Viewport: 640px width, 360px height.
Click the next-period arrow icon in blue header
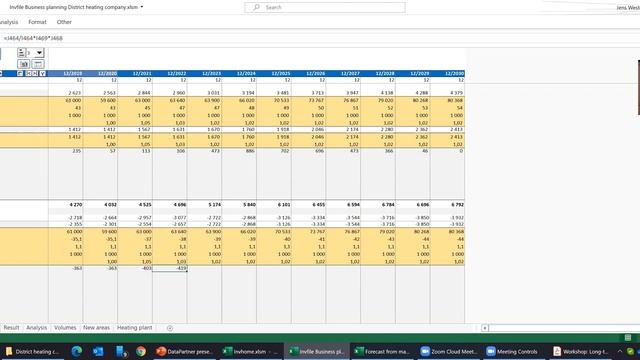pyautogui.click(x=35, y=73)
